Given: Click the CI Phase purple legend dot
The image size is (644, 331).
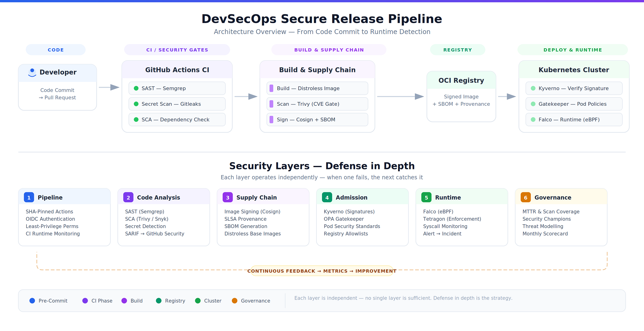Looking at the screenshot, I should [x=85, y=301].
